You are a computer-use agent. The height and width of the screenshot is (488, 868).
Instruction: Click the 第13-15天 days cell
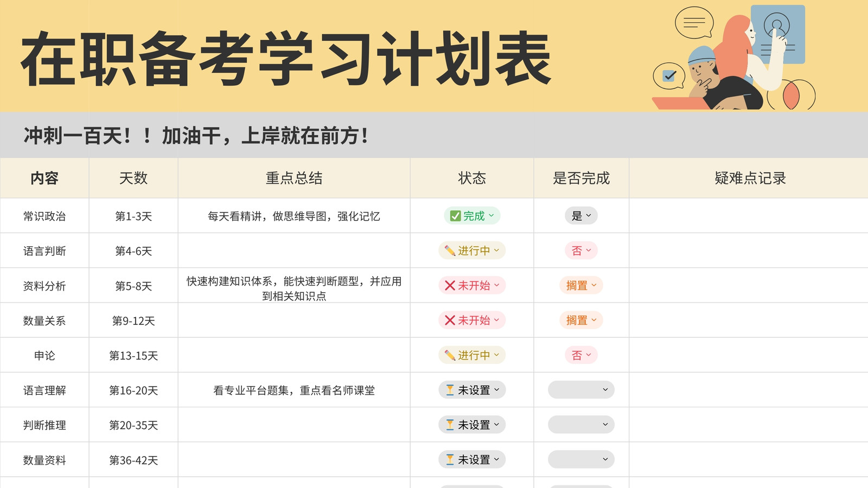point(133,355)
